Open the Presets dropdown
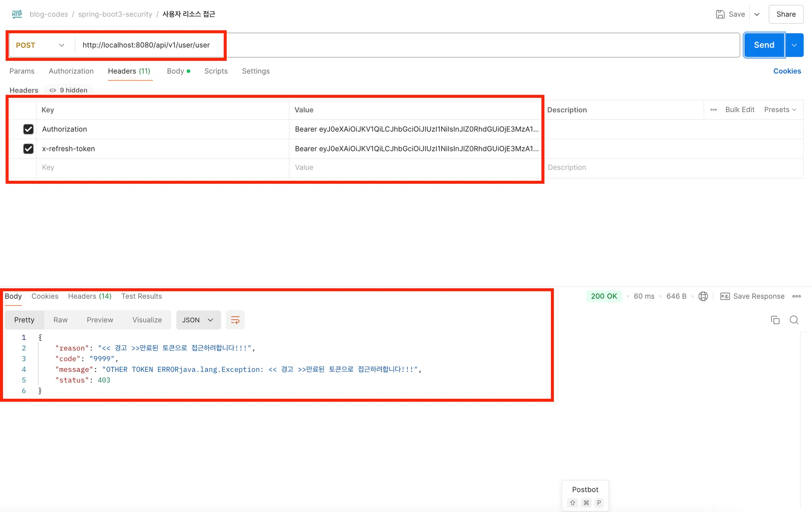 [780, 110]
